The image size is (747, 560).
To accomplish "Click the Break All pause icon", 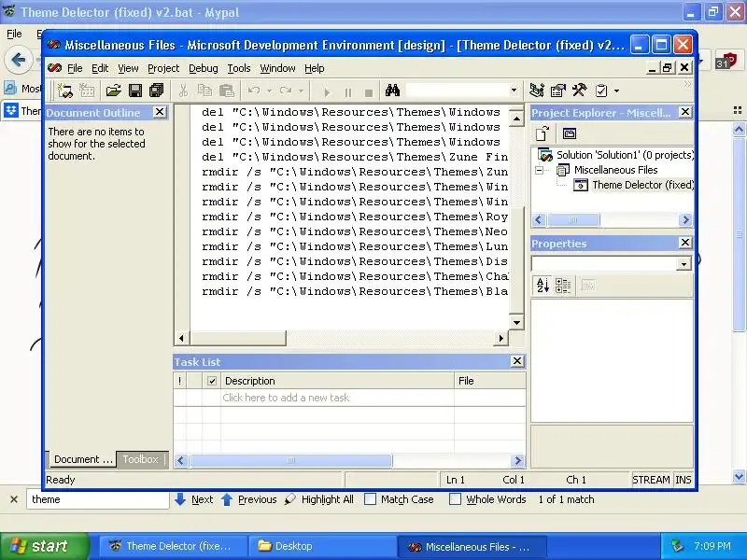I will click(x=348, y=91).
